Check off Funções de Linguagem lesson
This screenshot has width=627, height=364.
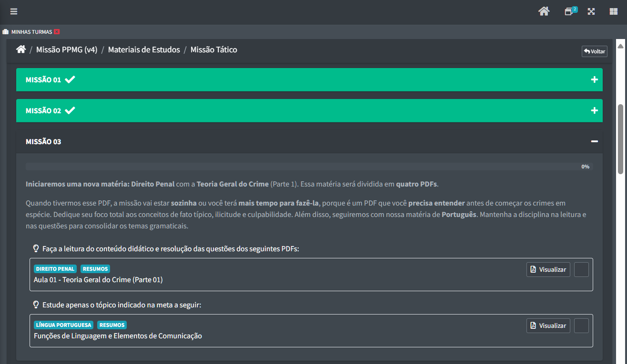(x=581, y=325)
